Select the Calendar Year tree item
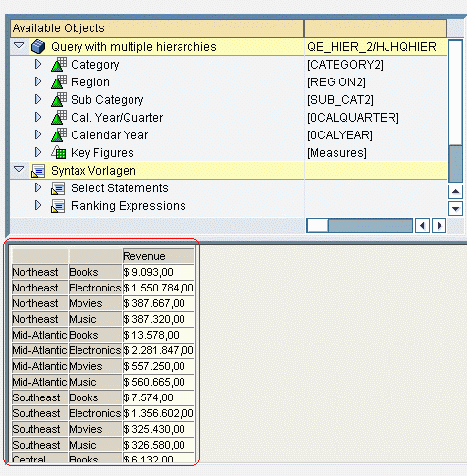This screenshot has height=476, width=467. (110, 135)
